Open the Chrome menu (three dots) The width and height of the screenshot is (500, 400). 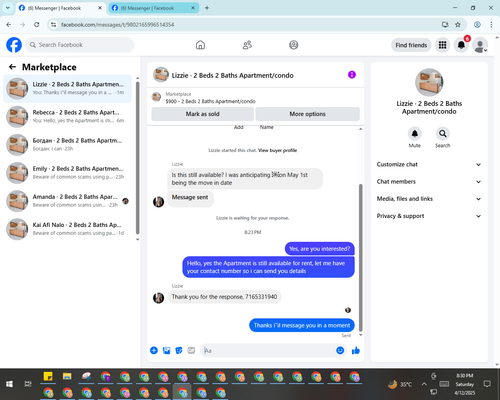click(x=491, y=24)
